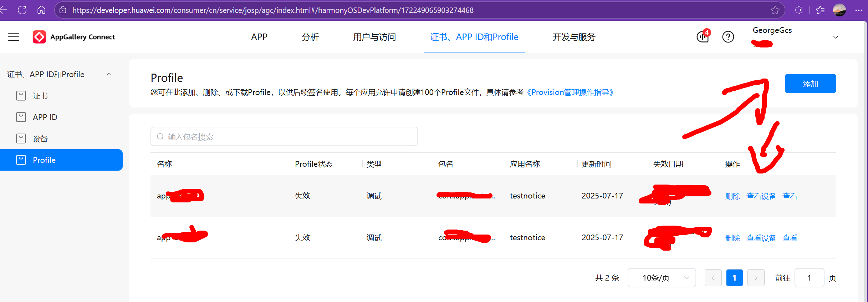Open the hamburger menu icon
The image size is (868, 302).
(14, 37)
